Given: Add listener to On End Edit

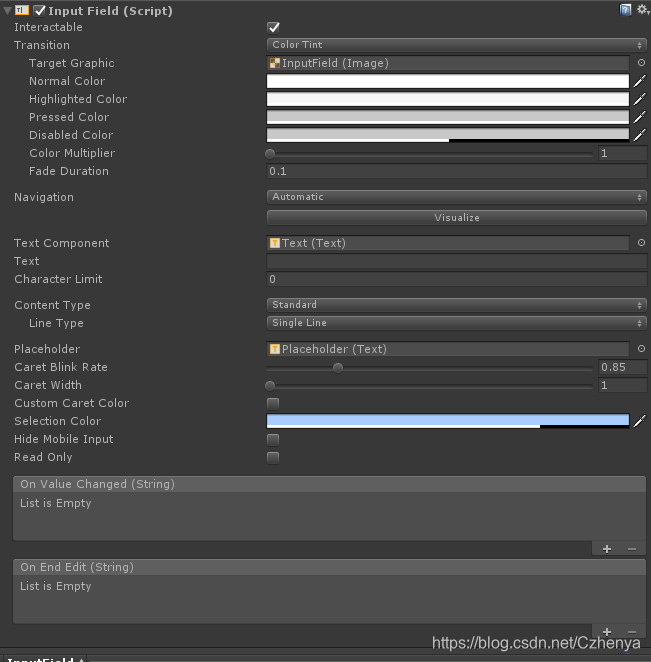Looking at the screenshot, I should click(x=607, y=632).
